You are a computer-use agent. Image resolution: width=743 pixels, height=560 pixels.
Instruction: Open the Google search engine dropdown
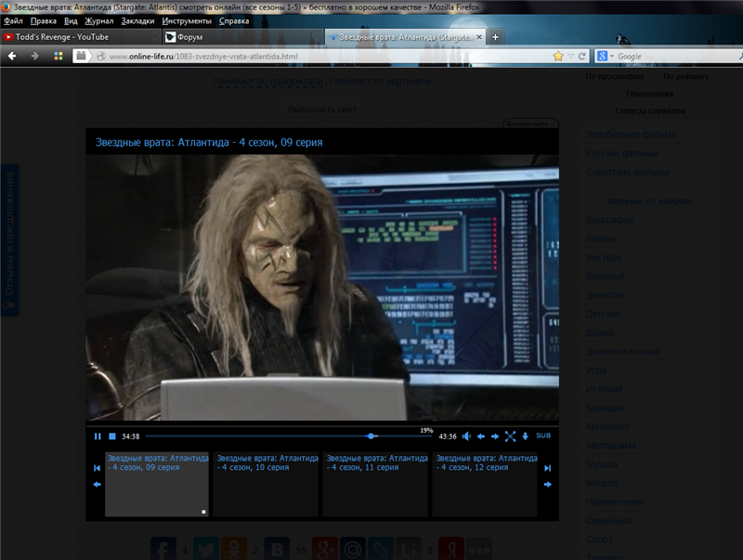click(606, 57)
